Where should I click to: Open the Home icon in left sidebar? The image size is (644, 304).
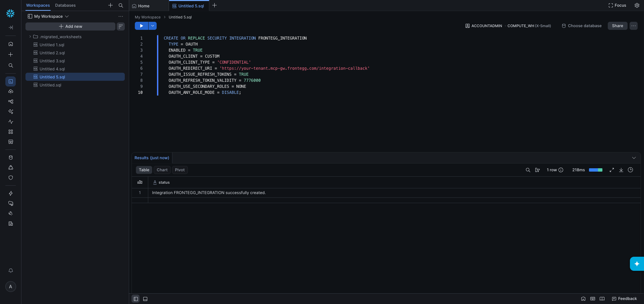click(11, 44)
